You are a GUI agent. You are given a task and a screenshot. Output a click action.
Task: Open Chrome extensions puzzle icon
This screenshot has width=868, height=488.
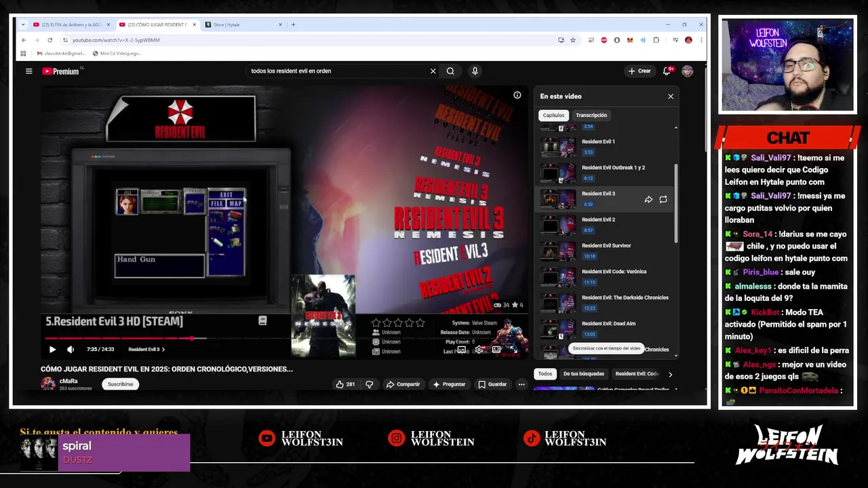pyautogui.click(x=656, y=40)
